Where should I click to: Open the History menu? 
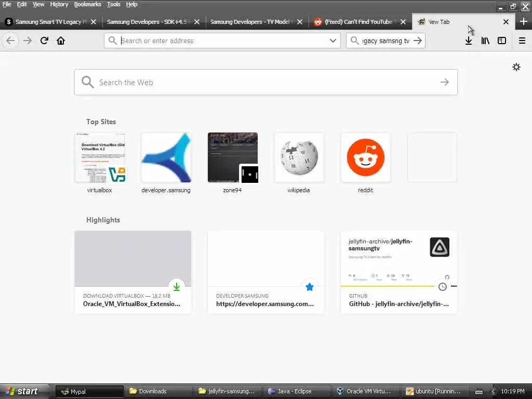coord(59,4)
